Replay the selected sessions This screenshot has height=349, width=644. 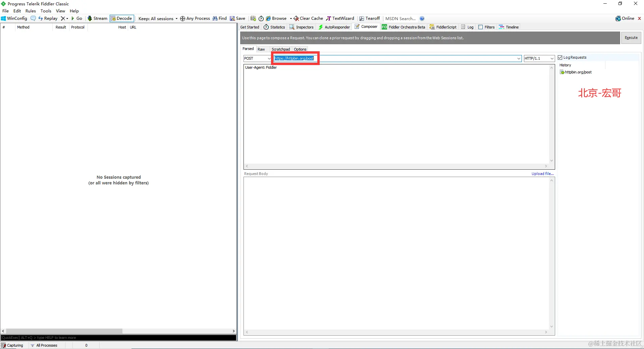click(x=48, y=18)
